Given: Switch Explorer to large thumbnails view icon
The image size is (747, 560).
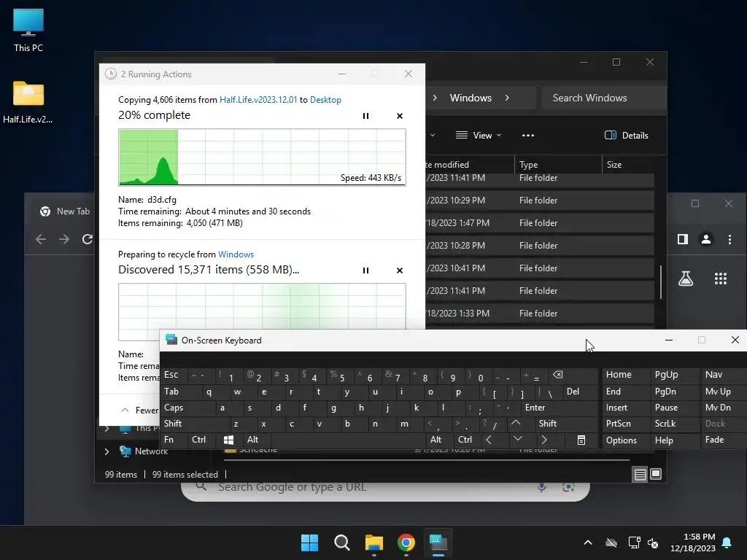Looking at the screenshot, I should click(656, 474).
